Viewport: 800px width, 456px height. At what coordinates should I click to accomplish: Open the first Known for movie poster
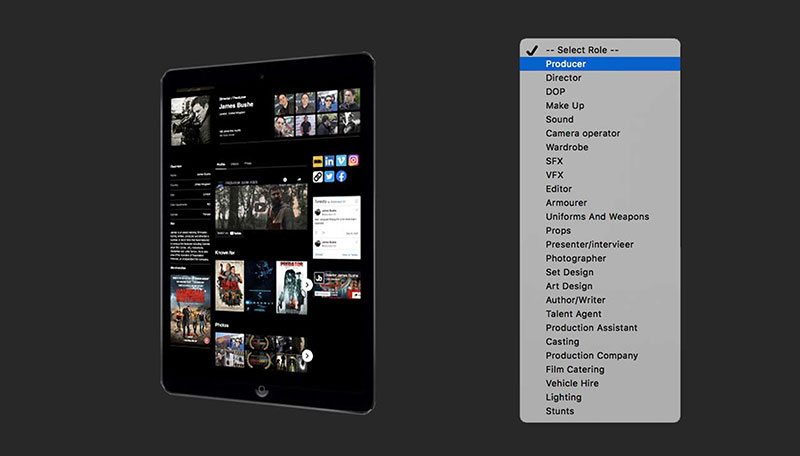coord(229,286)
